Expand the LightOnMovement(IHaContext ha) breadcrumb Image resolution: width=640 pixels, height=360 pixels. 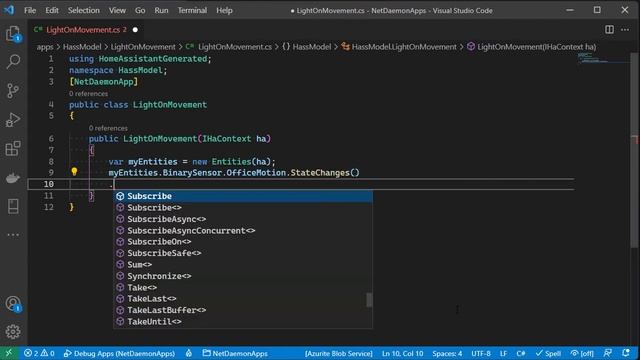click(531, 47)
